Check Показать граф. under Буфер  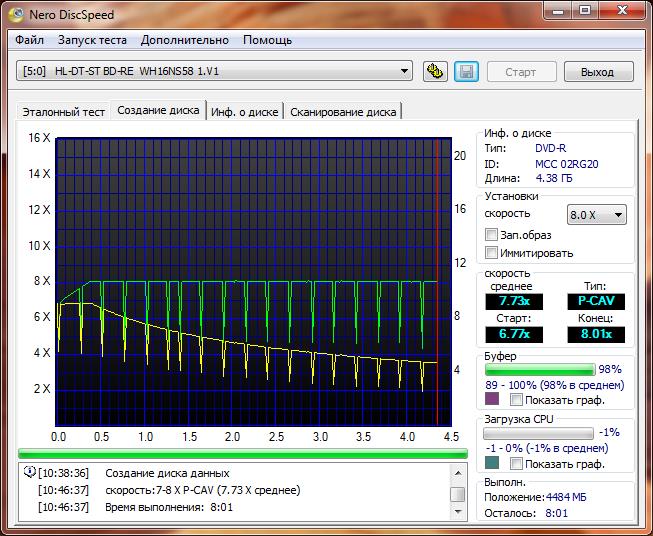(x=516, y=399)
